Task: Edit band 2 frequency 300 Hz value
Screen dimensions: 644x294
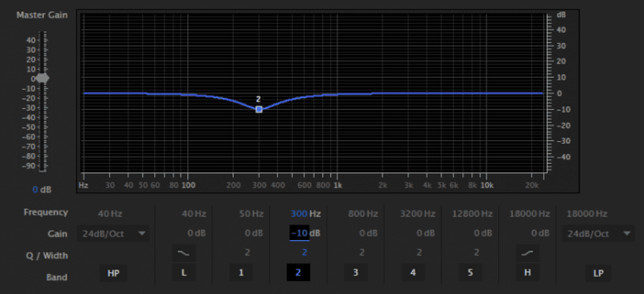Action: 306,214
